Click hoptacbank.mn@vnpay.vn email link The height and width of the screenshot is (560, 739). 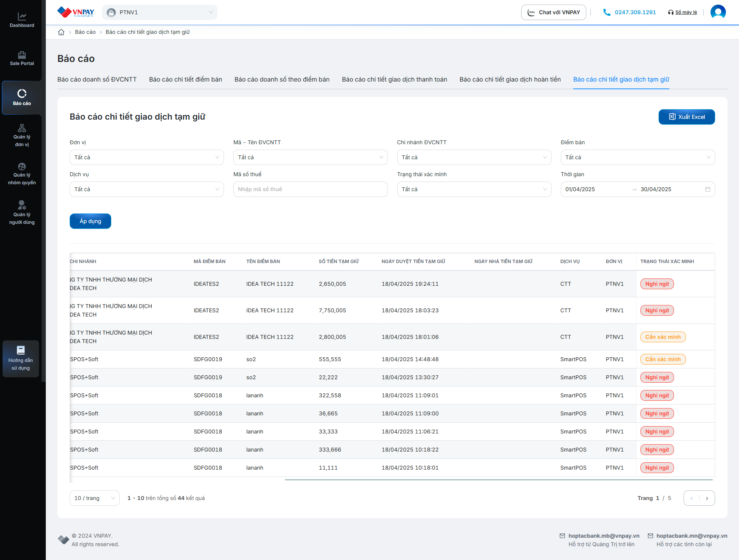(x=692, y=536)
